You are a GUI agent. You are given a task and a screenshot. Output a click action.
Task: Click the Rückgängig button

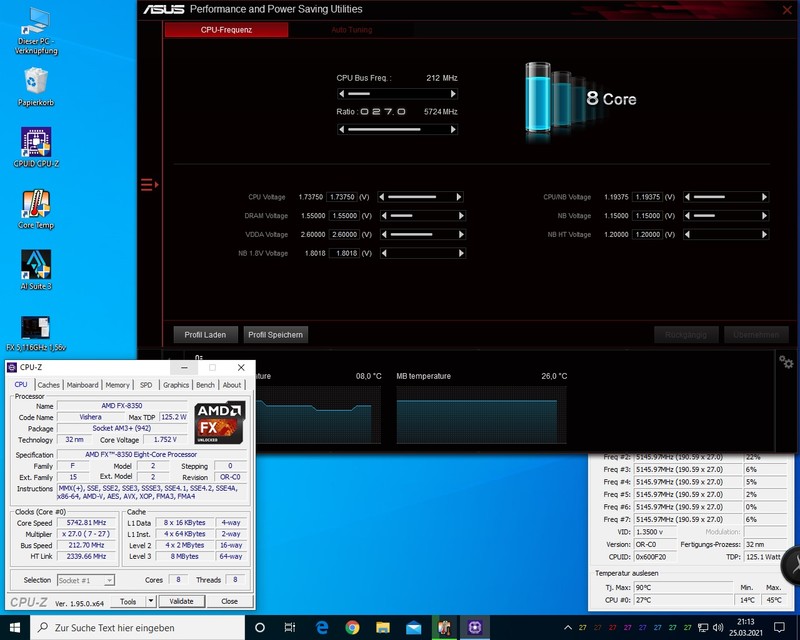[x=686, y=335]
